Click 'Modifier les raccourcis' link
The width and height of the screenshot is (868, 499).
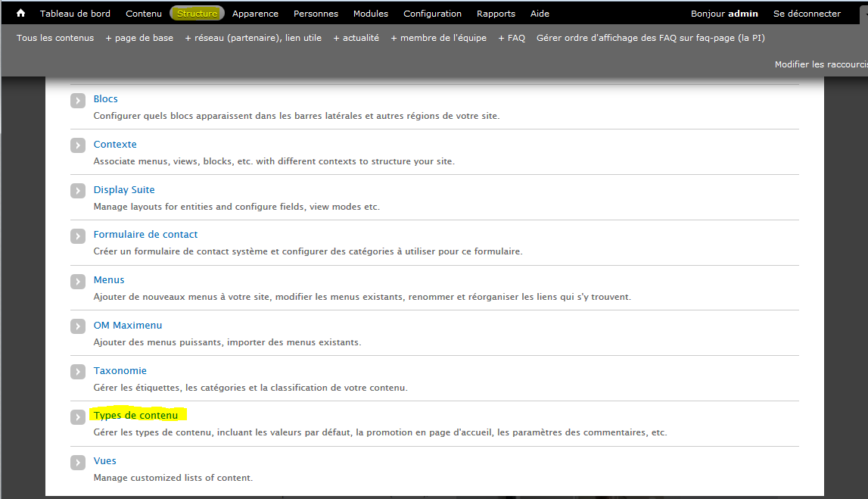pos(820,64)
